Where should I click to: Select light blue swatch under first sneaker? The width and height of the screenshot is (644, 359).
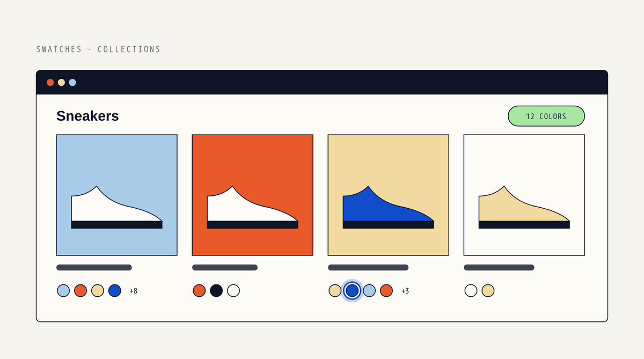tap(63, 291)
